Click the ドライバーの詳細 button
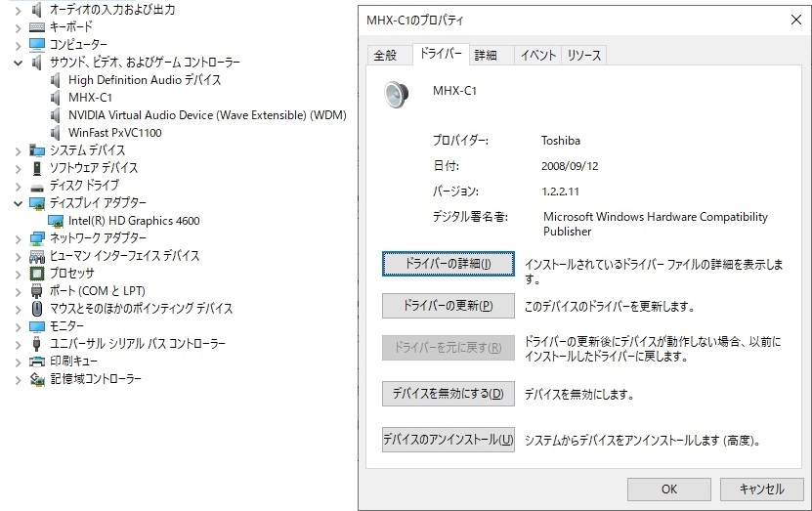Image resolution: width=812 pixels, height=511 pixels. click(x=448, y=264)
